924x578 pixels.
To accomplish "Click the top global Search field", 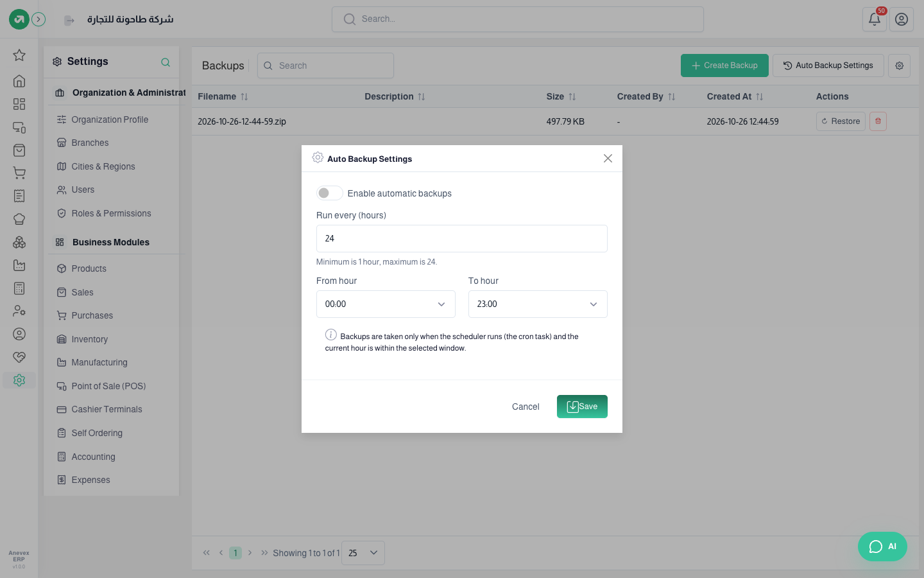I will click(x=518, y=19).
